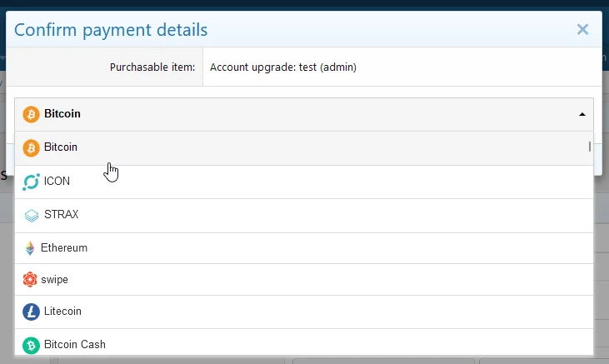Pick Bitcoin Cash option label

click(x=75, y=345)
